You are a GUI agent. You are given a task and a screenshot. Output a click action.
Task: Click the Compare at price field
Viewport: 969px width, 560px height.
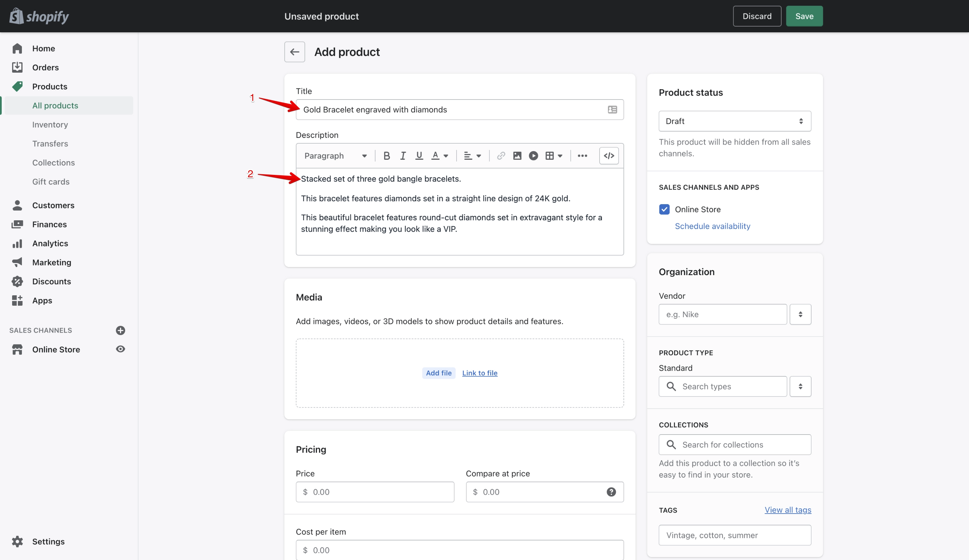point(544,492)
